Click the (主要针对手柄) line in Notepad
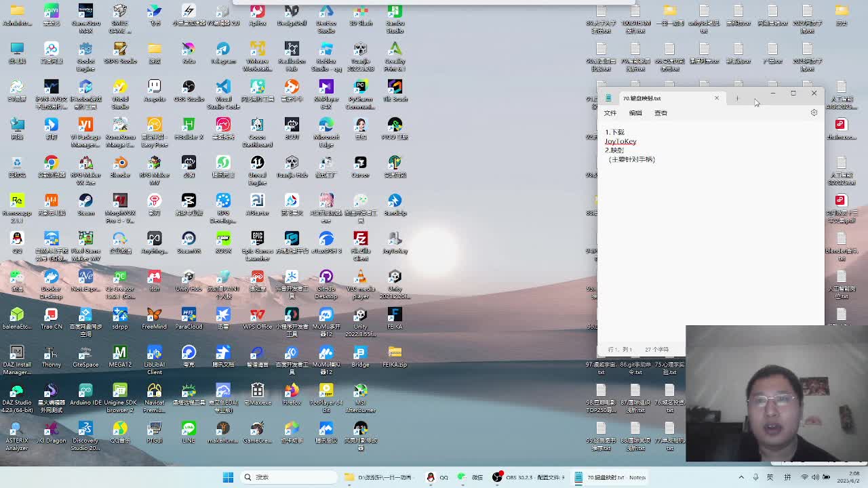868x488 pixels. click(631, 159)
